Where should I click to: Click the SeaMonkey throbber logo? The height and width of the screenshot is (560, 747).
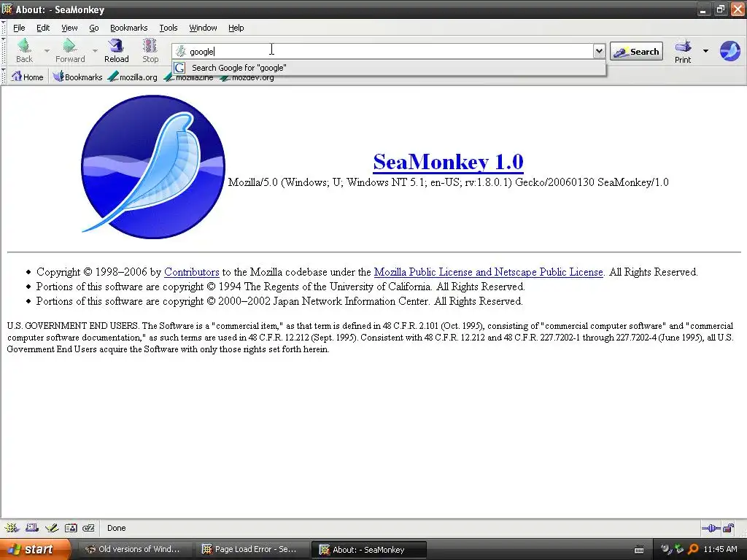(729, 51)
